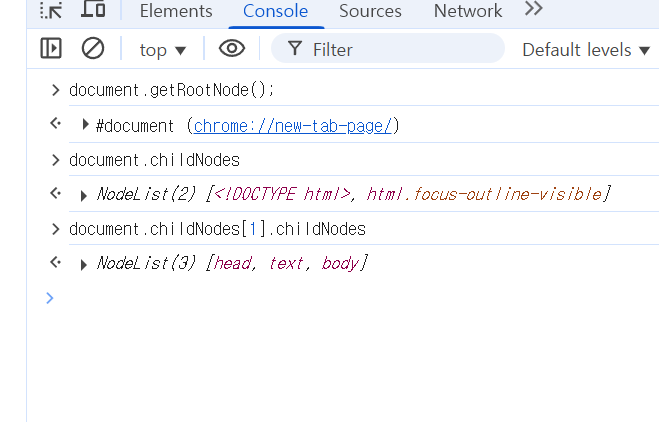Click the head node in NodeList(3)

coord(233,264)
